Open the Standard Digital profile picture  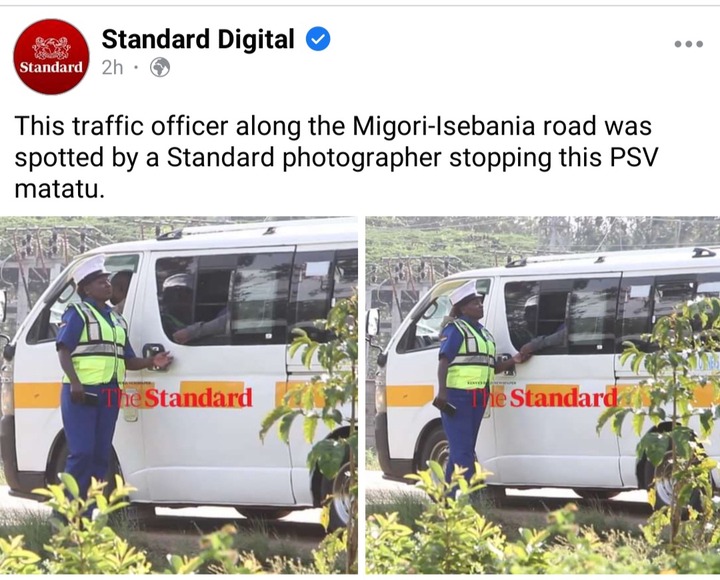pos(51,57)
